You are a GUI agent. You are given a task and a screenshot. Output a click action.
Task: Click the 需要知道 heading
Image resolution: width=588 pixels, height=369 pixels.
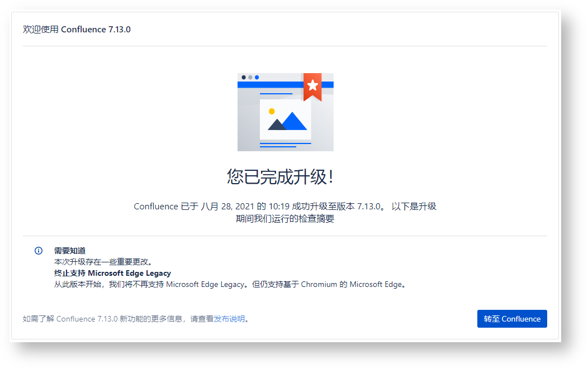70,251
